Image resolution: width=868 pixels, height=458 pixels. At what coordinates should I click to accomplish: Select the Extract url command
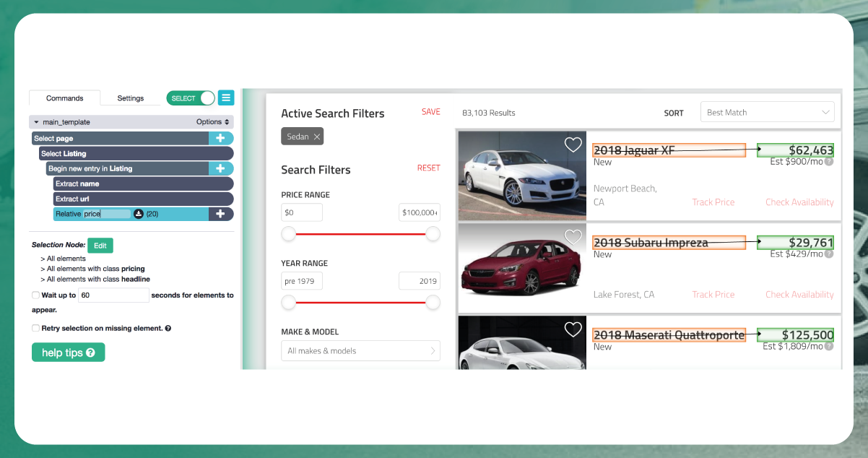point(144,199)
